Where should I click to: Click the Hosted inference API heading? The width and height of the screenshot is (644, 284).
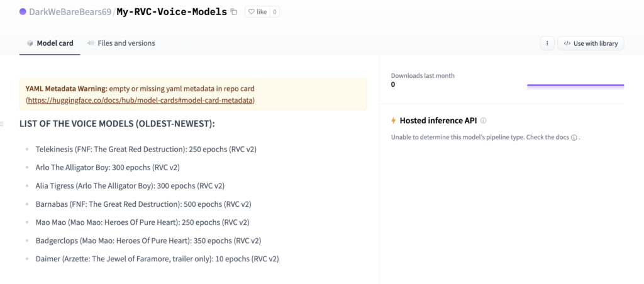(438, 121)
